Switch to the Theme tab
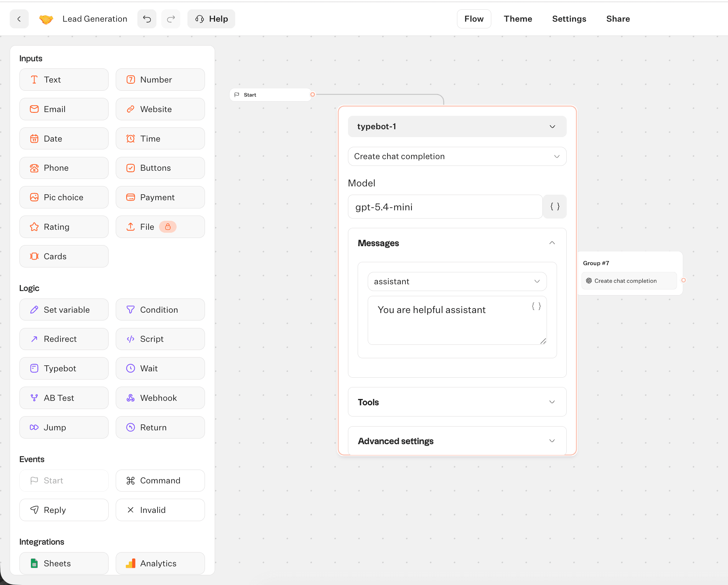 518,19
